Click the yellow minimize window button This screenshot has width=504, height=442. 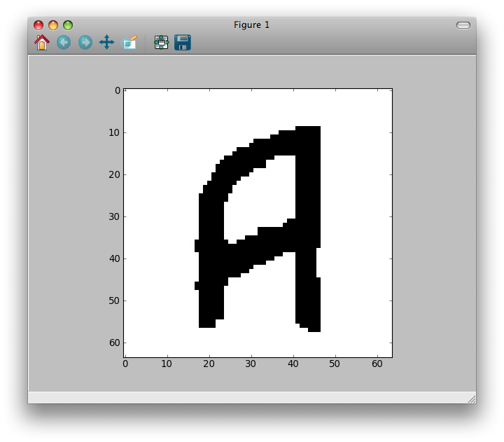(x=53, y=25)
